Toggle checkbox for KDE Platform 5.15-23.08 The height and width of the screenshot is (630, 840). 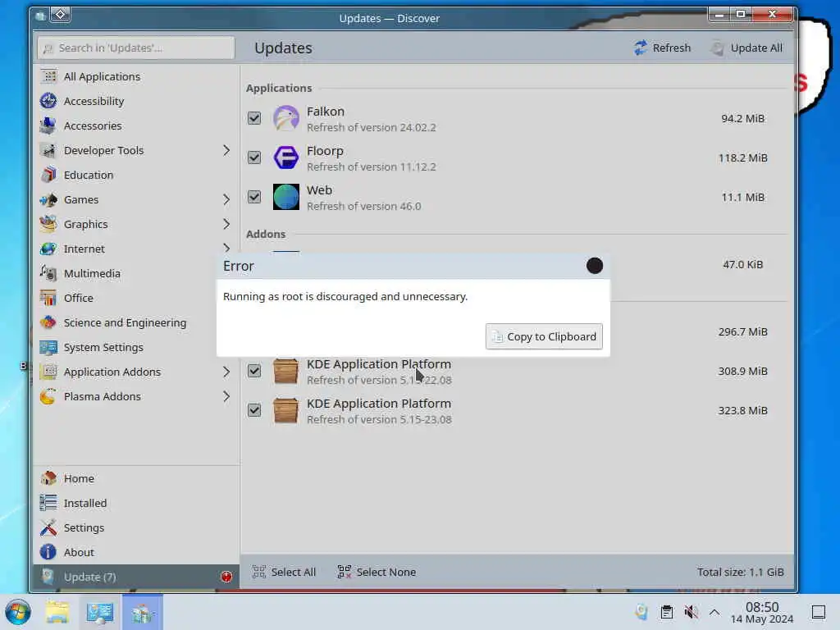click(254, 411)
